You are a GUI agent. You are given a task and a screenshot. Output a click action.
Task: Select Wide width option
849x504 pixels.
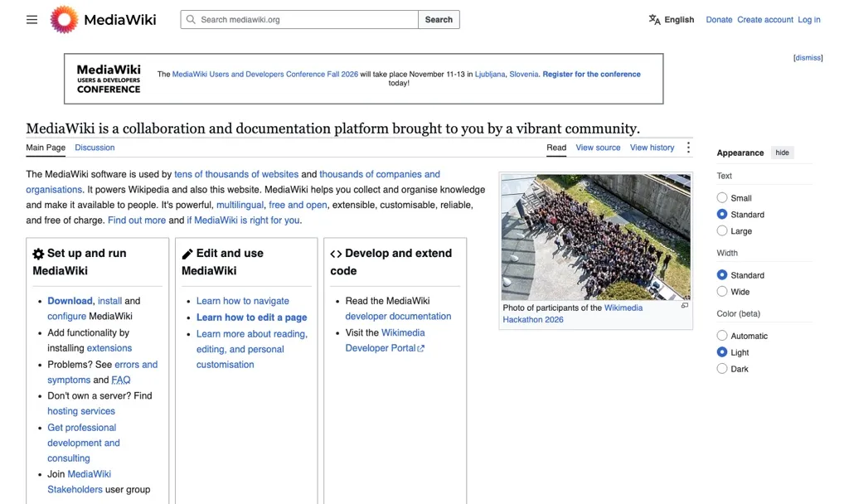(722, 291)
